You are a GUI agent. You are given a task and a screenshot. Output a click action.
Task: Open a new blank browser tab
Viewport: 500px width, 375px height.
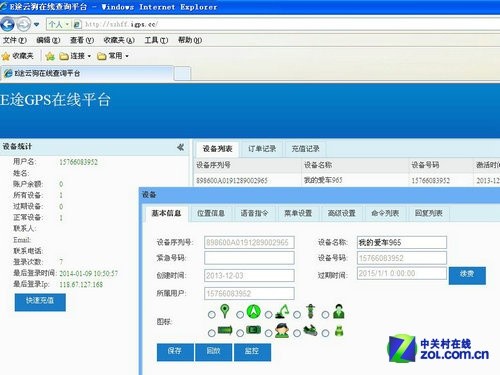coord(182,73)
